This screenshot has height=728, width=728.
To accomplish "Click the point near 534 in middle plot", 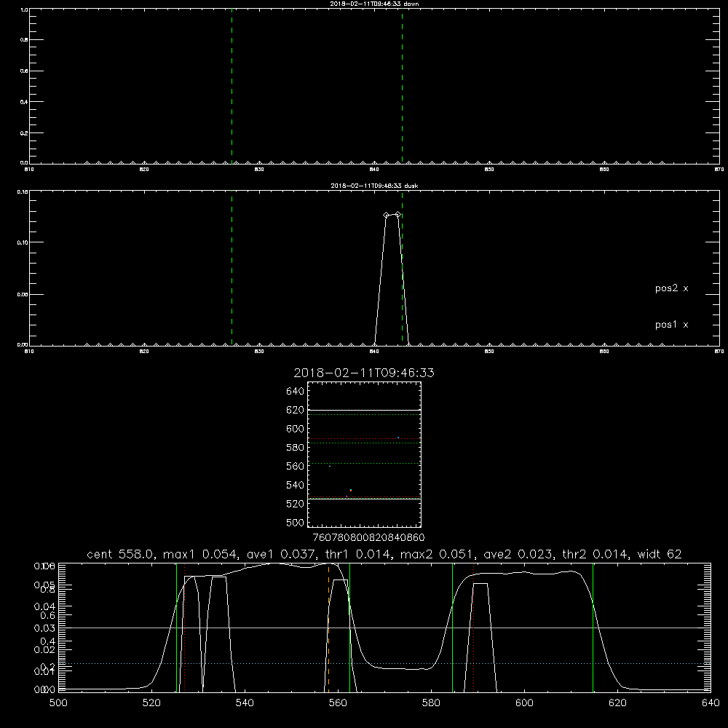I will 351,490.
